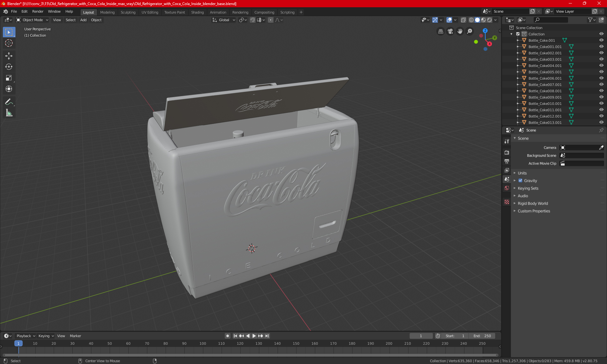Open the Object Mode dropdown

[32, 20]
